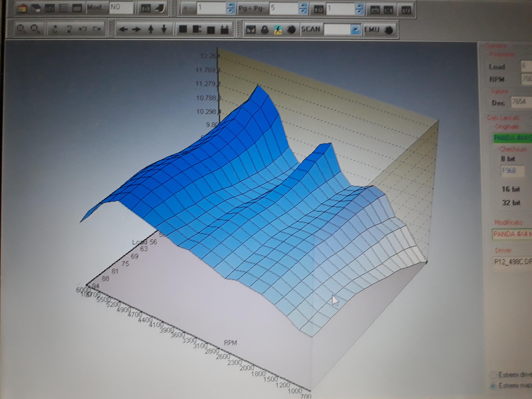This screenshot has width=532, height=399.
Task: Click the 8 bit checksum field
Action: tap(513, 171)
